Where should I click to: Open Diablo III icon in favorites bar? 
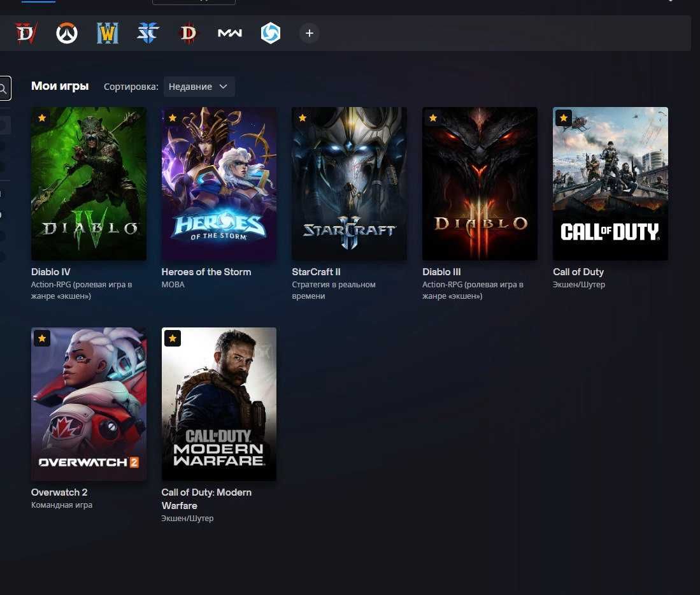pyautogui.click(x=189, y=33)
